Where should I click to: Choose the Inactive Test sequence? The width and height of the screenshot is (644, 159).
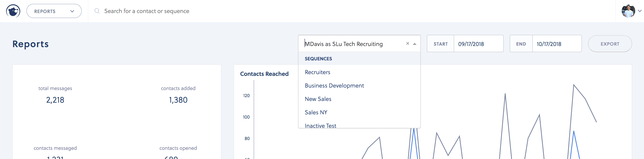coord(320,125)
